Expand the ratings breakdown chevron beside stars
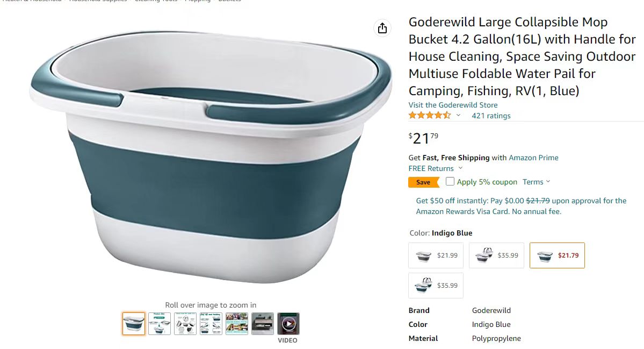The height and width of the screenshot is (349, 644). point(458,116)
